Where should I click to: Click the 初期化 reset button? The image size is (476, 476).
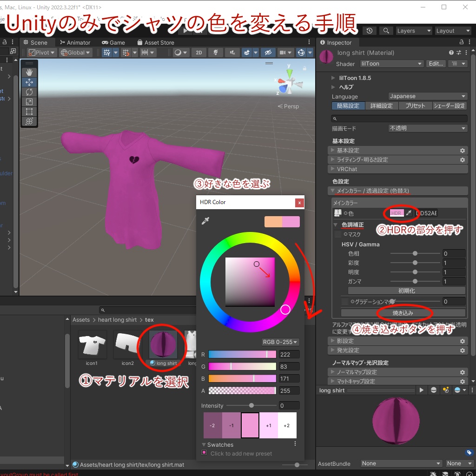tap(406, 291)
